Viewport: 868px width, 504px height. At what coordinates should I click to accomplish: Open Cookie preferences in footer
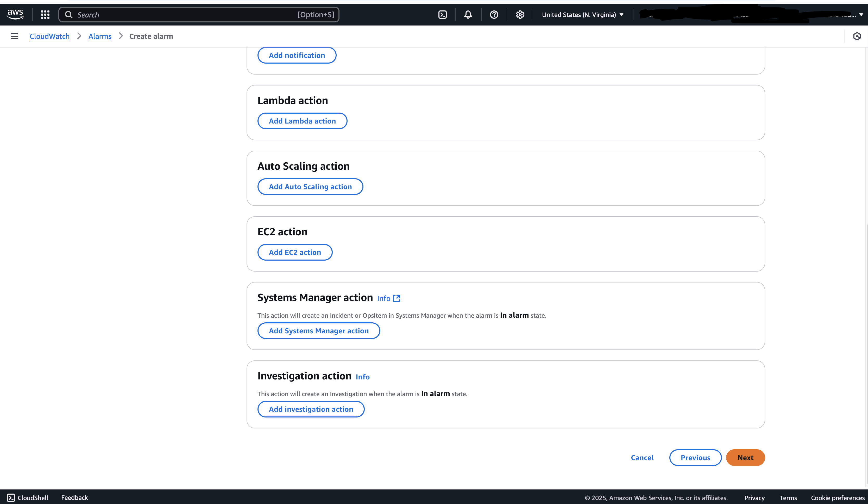(838, 498)
